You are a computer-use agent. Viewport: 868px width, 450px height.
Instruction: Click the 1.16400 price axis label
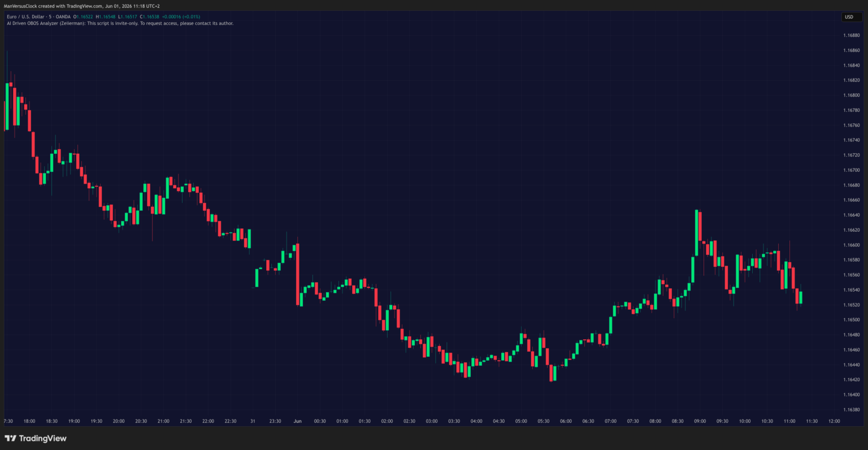852,395
